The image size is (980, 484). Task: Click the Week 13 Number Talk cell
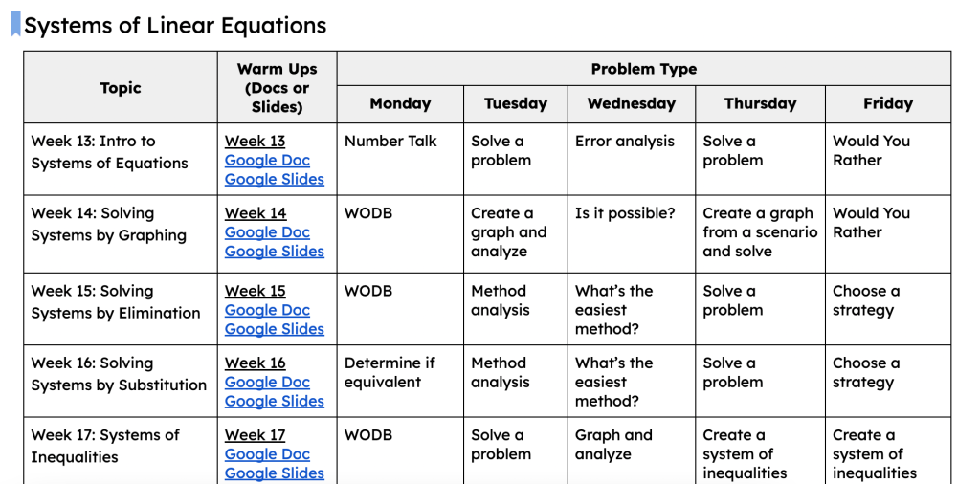390,142
